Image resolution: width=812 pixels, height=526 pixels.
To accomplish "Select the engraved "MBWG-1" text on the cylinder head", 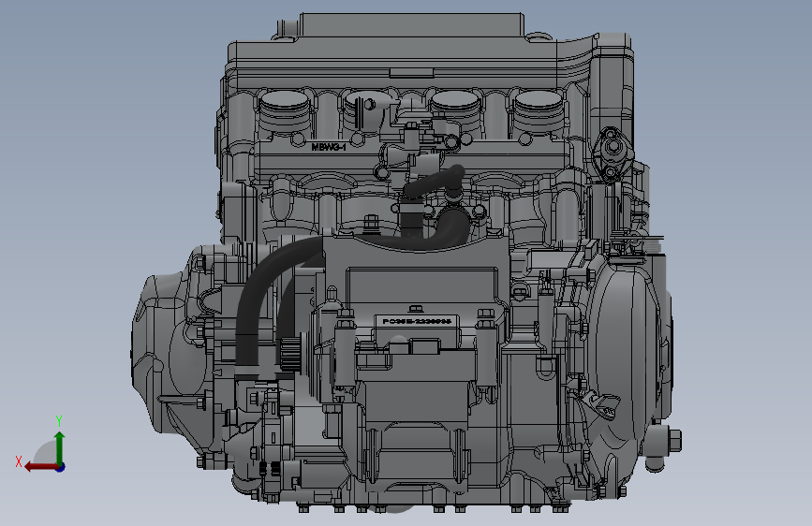I will tap(329, 148).
